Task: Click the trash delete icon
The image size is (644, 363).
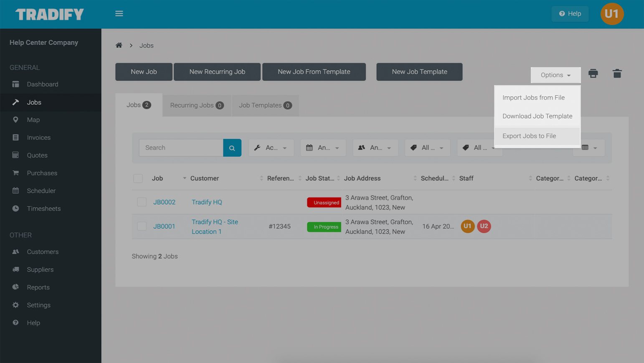Action: pos(617,74)
